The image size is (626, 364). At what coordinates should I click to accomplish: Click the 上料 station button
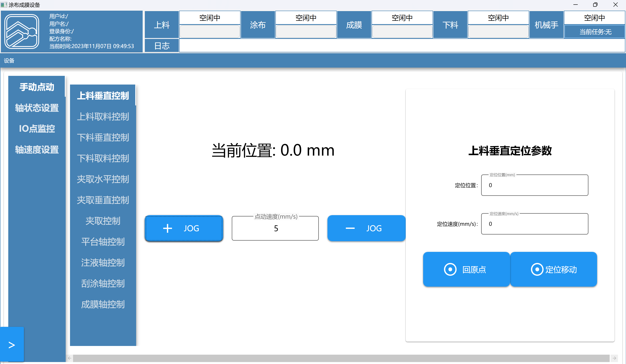click(x=162, y=25)
